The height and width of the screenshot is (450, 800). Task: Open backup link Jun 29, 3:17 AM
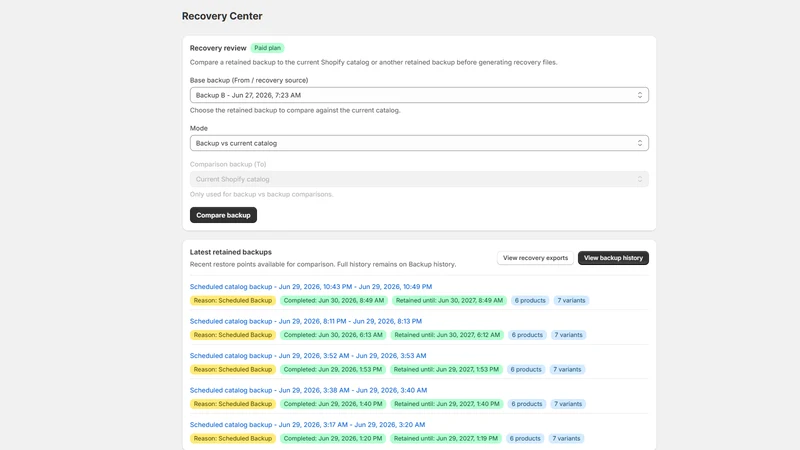(307, 424)
